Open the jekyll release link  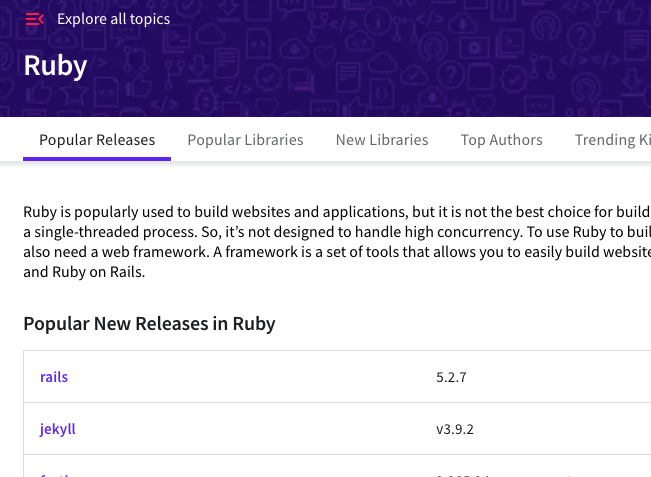[x=58, y=429]
